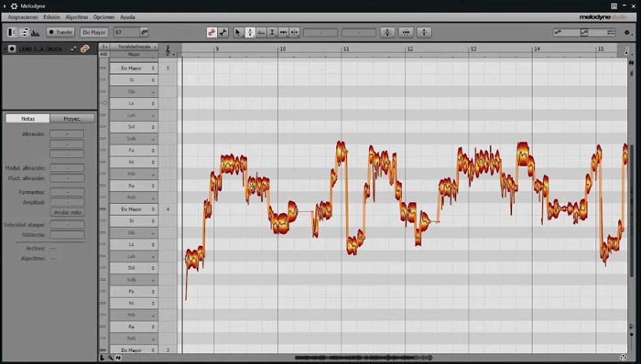Show the mixer view icon
641x364 pixels.
[35, 32]
